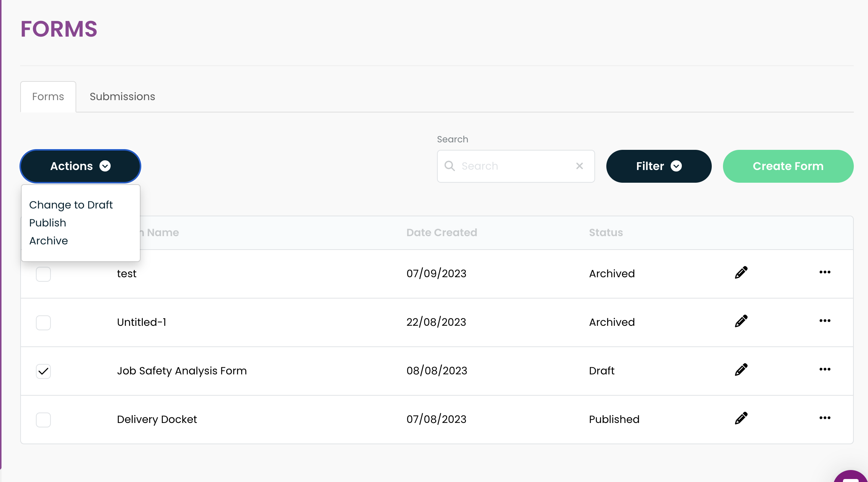Choose Publish from Actions menu
The width and height of the screenshot is (868, 482).
(x=48, y=223)
